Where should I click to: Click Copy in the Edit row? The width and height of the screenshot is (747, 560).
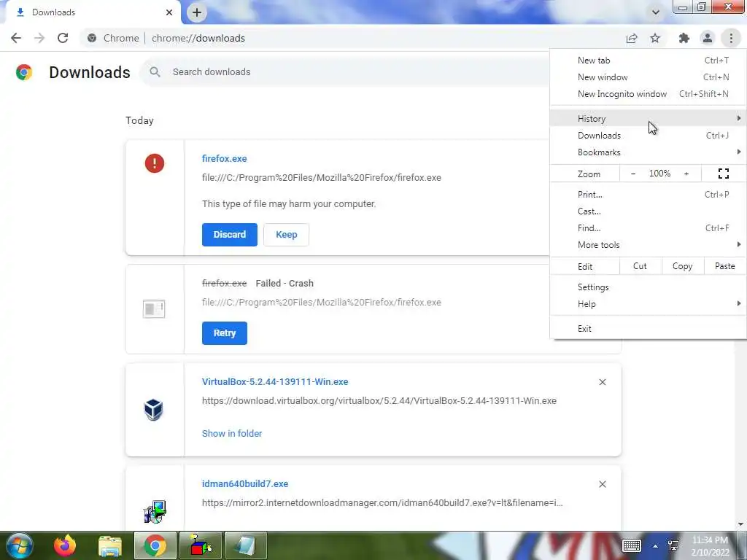(682, 266)
